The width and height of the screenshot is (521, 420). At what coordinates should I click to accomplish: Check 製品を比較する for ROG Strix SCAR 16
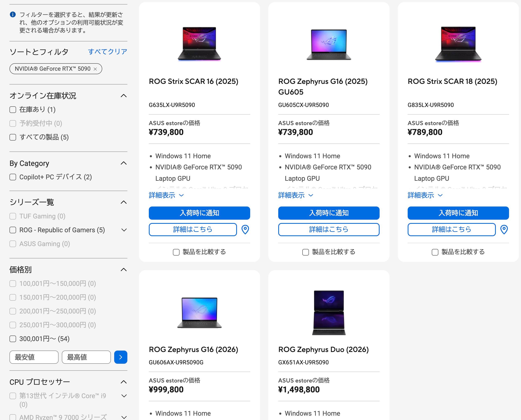point(176,252)
